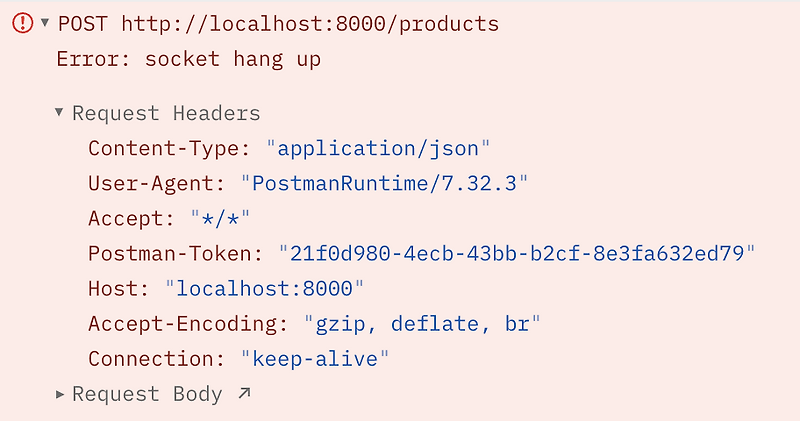Click the PostmanRuntime/7.32.3 value
Image resolution: width=800 pixels, height=421 pixels.
click(384, 183)
